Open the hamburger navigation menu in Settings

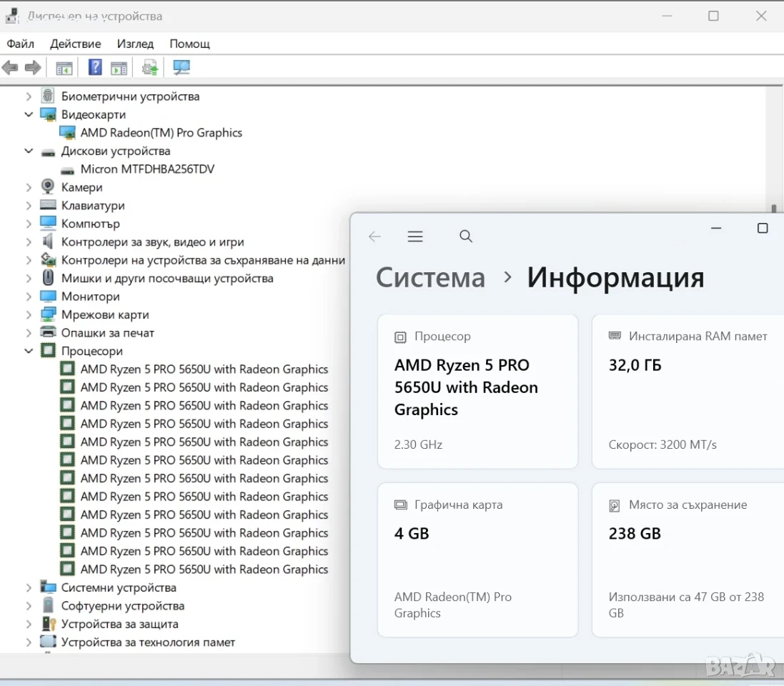pos(415,237)
